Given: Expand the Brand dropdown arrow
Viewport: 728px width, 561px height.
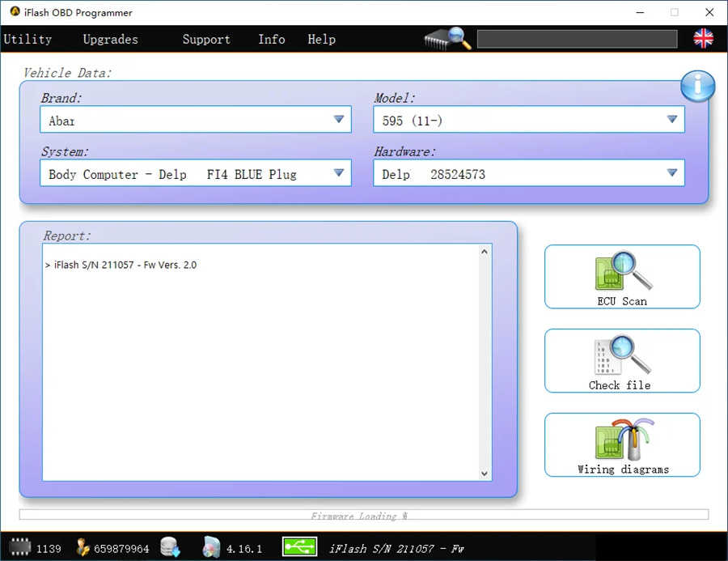Looking at the screenshot, I should 339,120.
